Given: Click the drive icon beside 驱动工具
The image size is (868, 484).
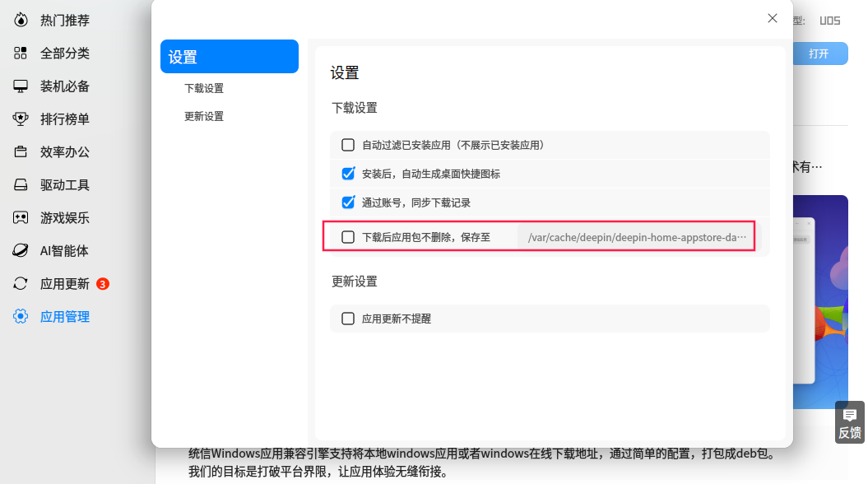Looking at the screenshot, I should (x=21, y=185).
